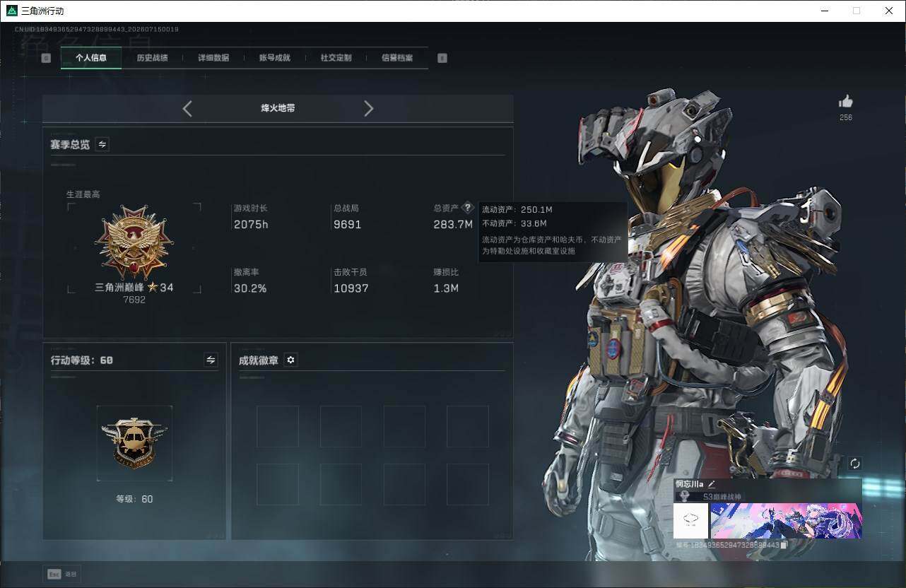Switch to the 详细数据 tab
The width and height of the screenshot is (906, 588).
pos(213,58)
